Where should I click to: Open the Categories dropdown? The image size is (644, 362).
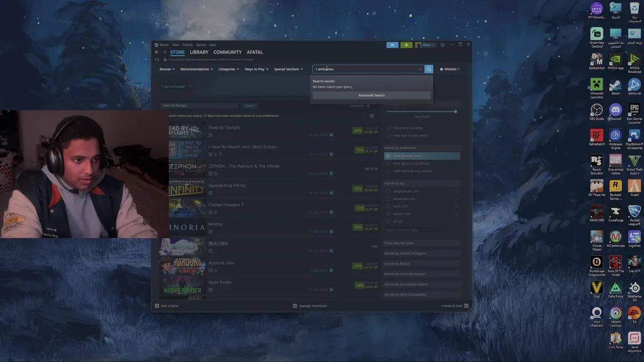229,69
